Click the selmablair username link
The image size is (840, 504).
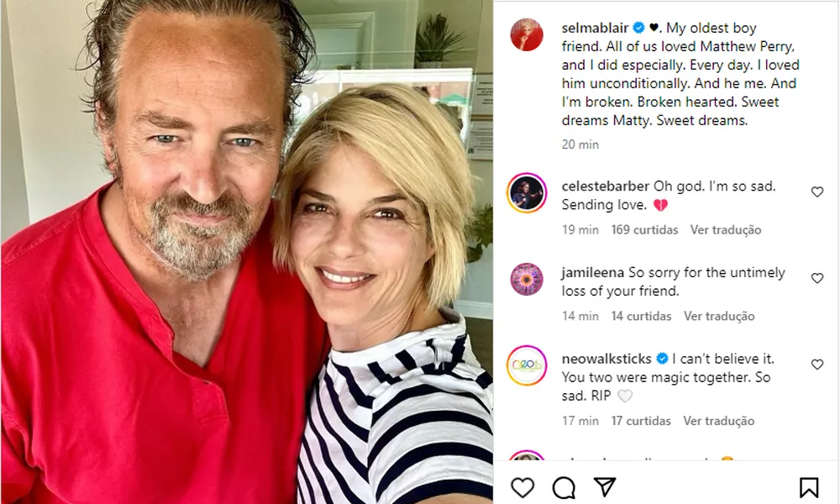click(x=593, y=28)
